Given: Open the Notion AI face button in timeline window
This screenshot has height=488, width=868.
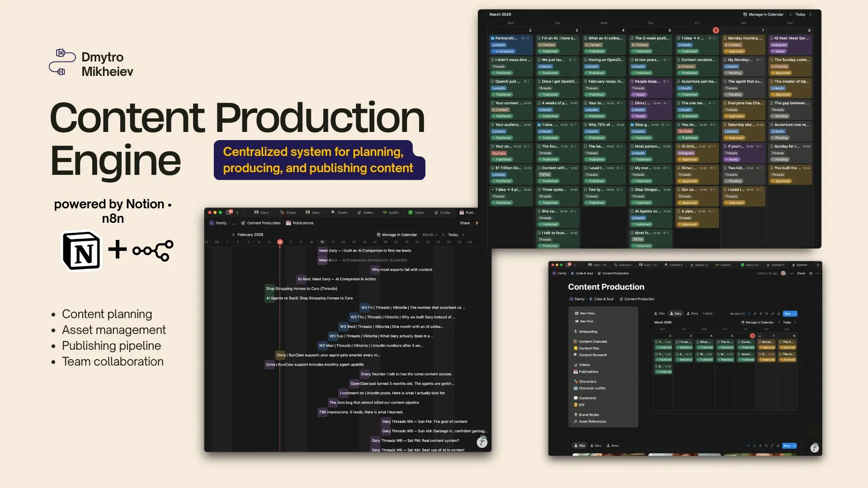Looking at the screenshot, I should tap(482, 442).
